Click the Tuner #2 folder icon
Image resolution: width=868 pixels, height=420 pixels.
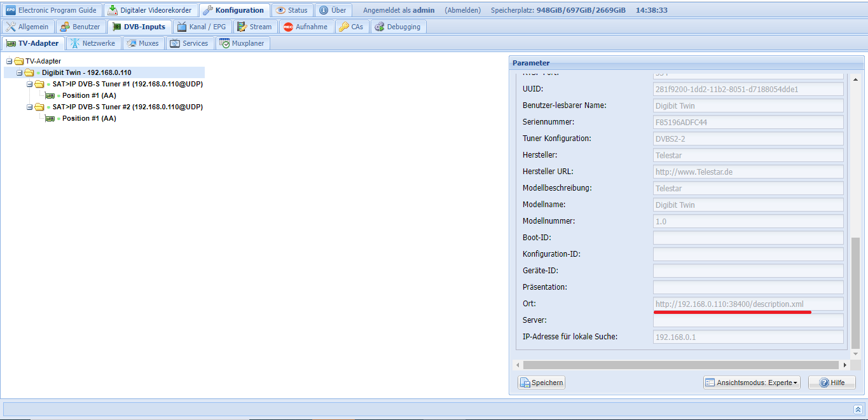[x=39, y=107]
